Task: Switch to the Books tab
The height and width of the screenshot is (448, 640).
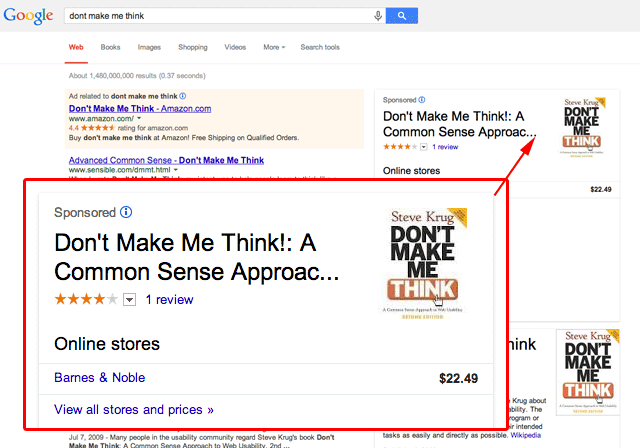Action: [110, 47]
